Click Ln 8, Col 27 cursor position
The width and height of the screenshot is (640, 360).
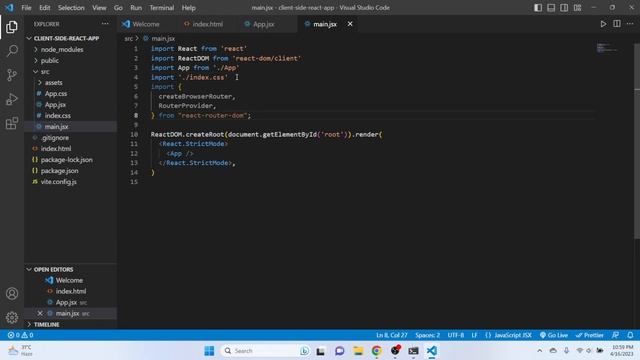point(392,335)
